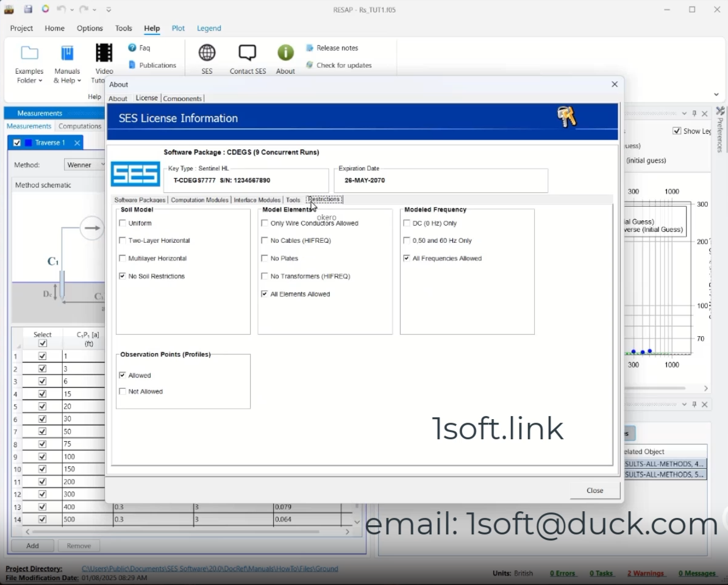
Task: Close the lower right panel
Action: (x=705, y=404)
